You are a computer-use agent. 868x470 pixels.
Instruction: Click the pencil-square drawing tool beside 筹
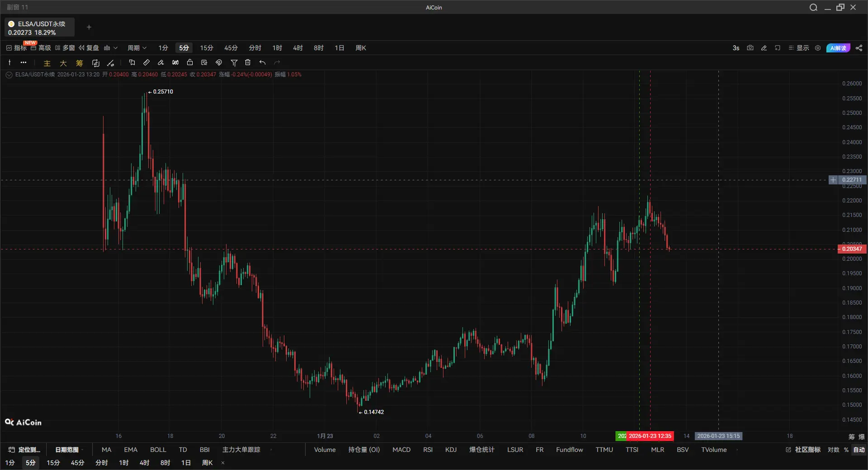click(95, 63)
